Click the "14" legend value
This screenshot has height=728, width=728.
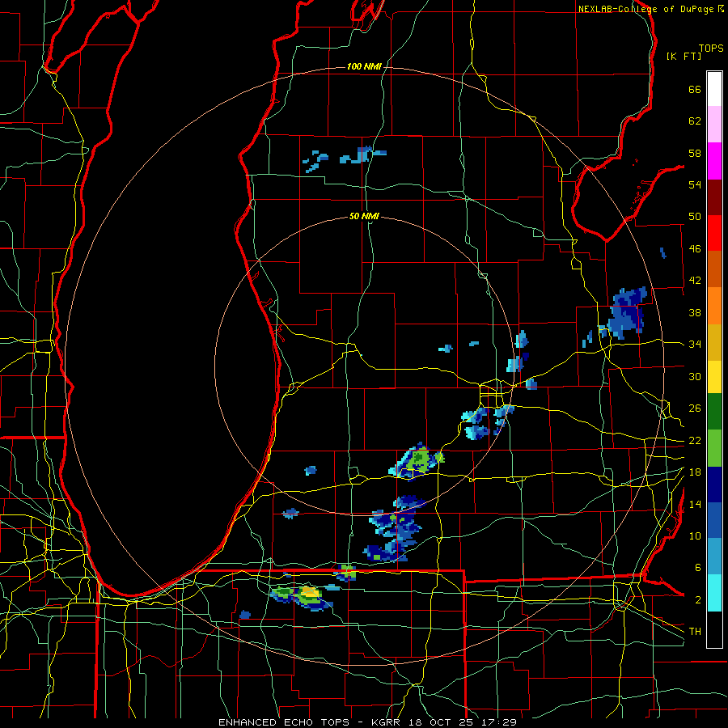[x=695, y=504]
